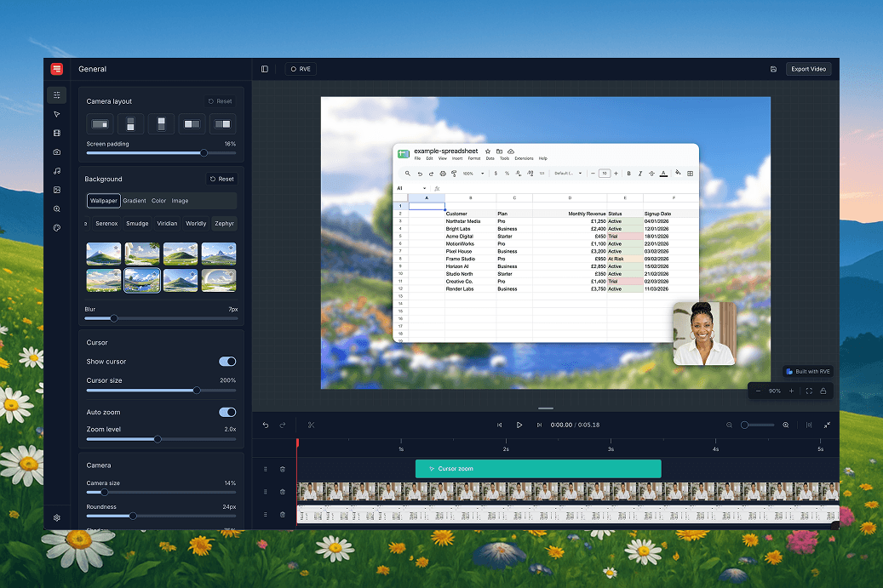Click the Cursor size slider
This screenshot has height=588, width=883.
click(x=161, y=391)
